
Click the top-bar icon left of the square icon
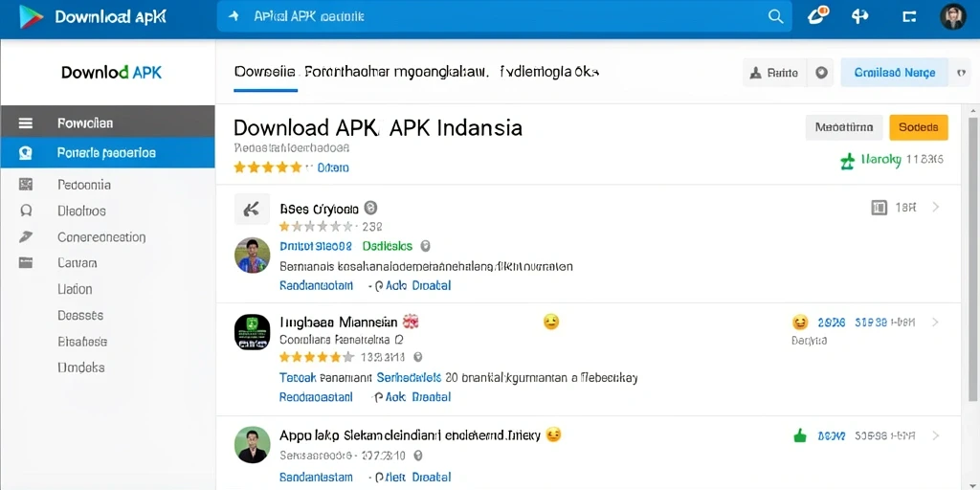point(860,16)
